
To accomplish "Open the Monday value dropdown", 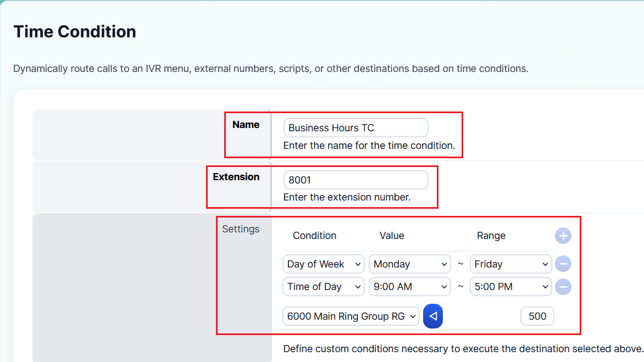I will (x=410, y=264).
